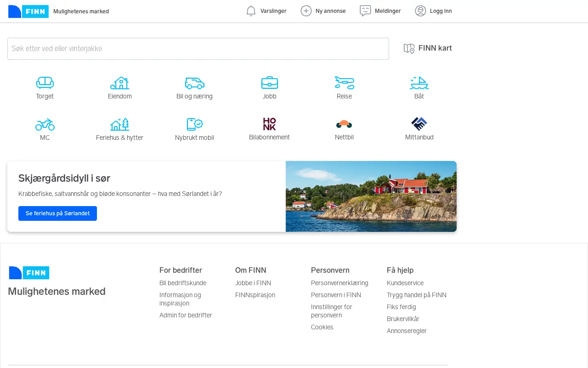Click the 'Brukervilkår' footer link

[x=403, y=319]
